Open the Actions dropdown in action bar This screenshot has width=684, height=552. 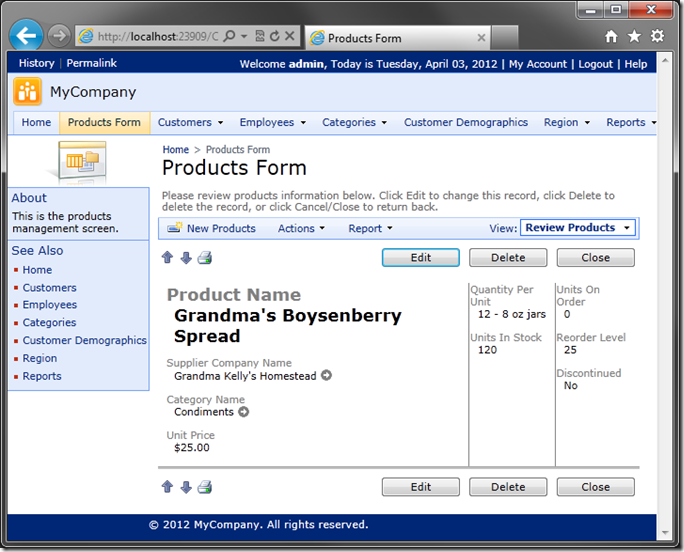(301, 228)
